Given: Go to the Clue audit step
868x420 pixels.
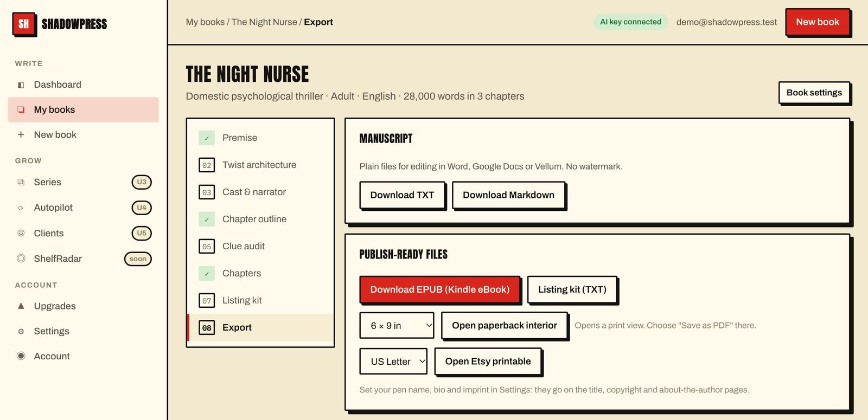Looking at the screenshot, I should [260, 246].
